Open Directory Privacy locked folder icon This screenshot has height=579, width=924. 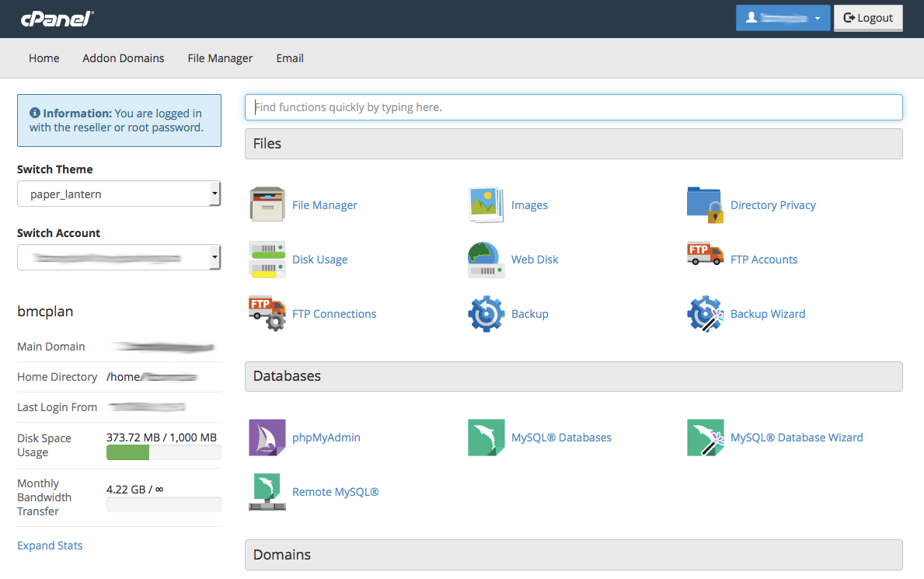(x=706, y=204)
